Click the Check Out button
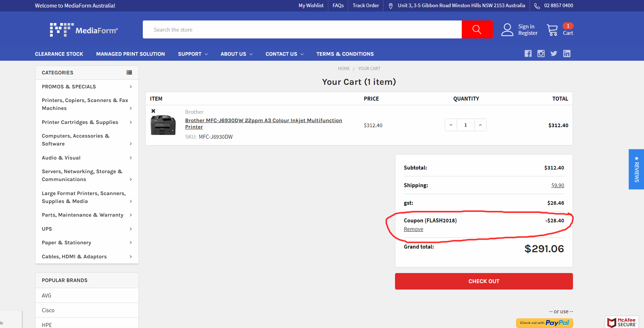 (484, 281)
